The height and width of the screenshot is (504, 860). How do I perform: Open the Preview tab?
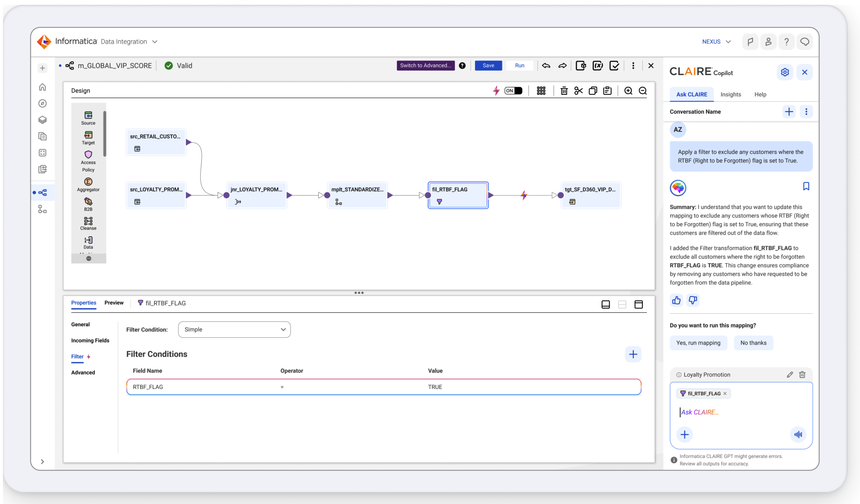coord(114,303)
